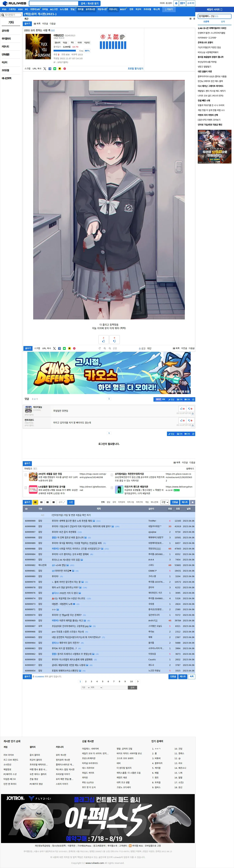Click the 인증글 button above the list
The image size is (234, 868).
tap(175, 502)
